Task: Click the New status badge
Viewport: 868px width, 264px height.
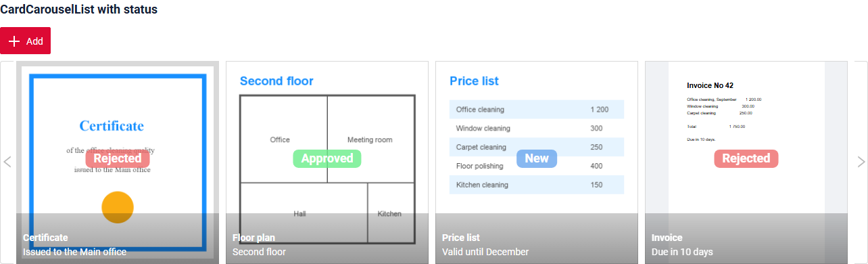Action: (x=537, y=158)
